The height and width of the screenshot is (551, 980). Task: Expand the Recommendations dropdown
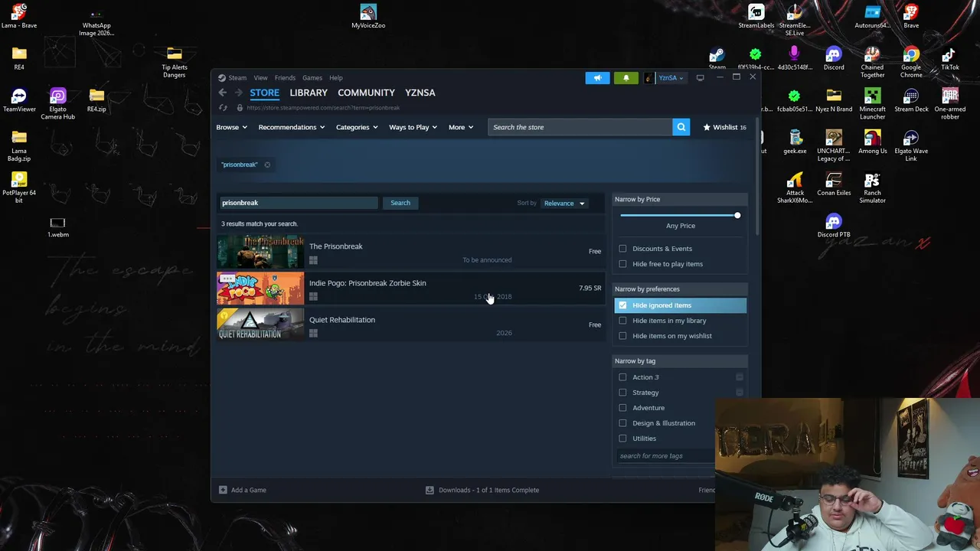(291, 127)
